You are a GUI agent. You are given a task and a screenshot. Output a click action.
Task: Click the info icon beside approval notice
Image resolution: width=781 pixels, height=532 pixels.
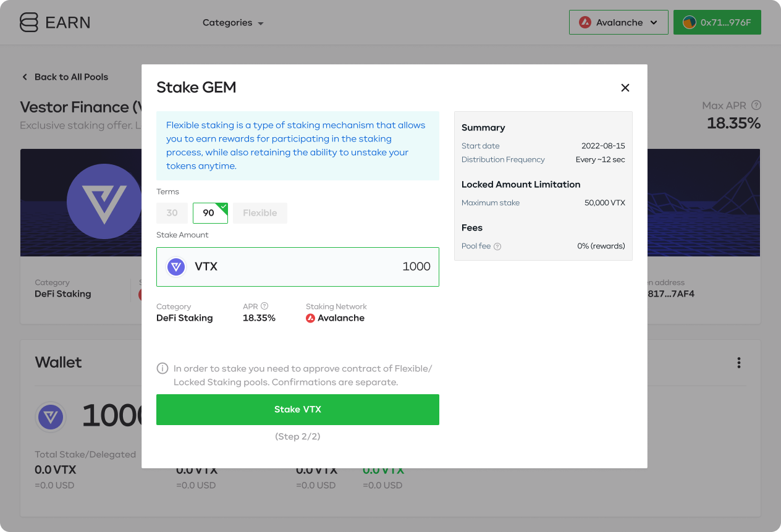point(163,369)
